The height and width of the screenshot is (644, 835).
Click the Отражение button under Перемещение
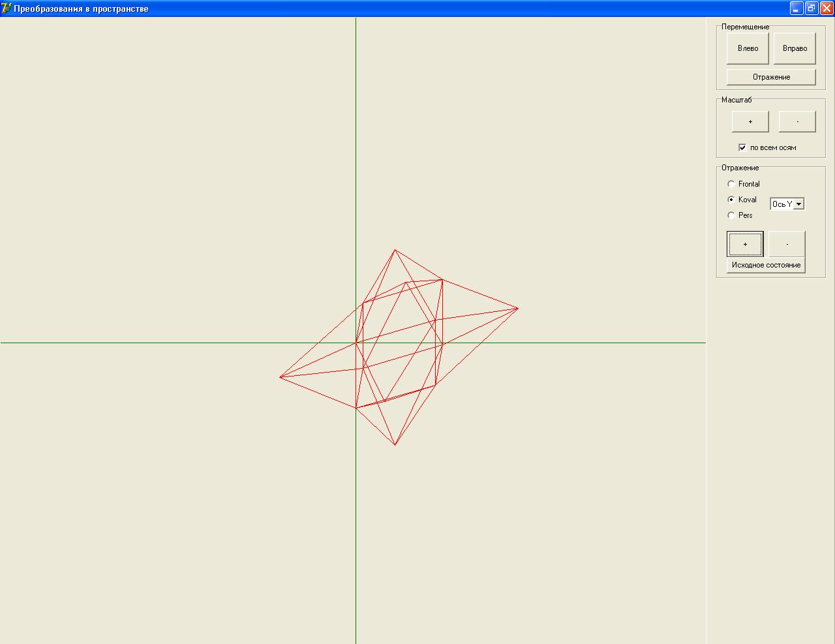tap(771, 77)
